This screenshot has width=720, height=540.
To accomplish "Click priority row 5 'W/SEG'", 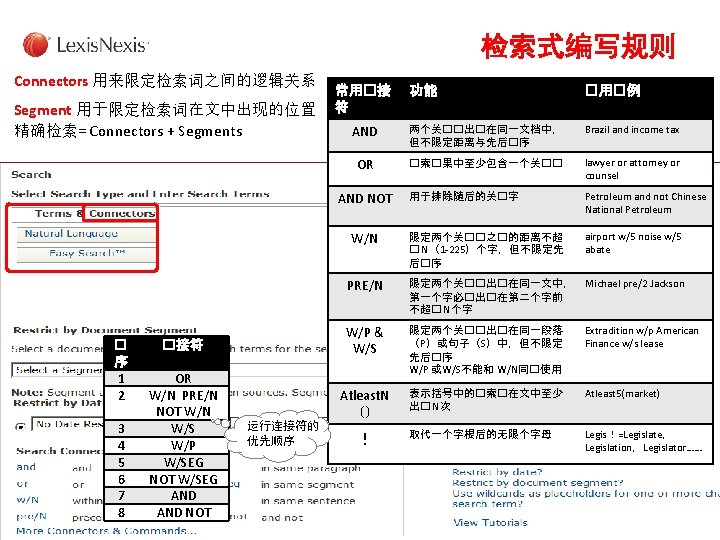I will (x=166, y=462).
